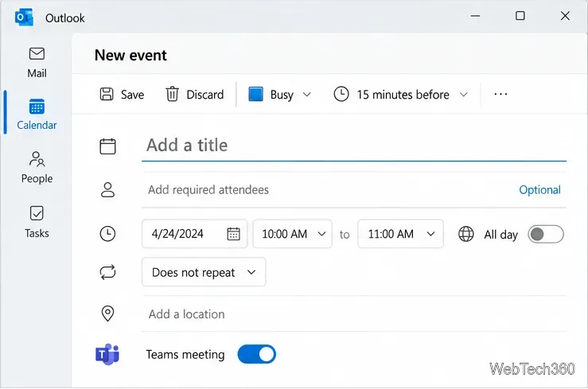Click the 4/24/2024 date field
The height and width of the screenshot is (389, 588).
(x=194, y=234)
